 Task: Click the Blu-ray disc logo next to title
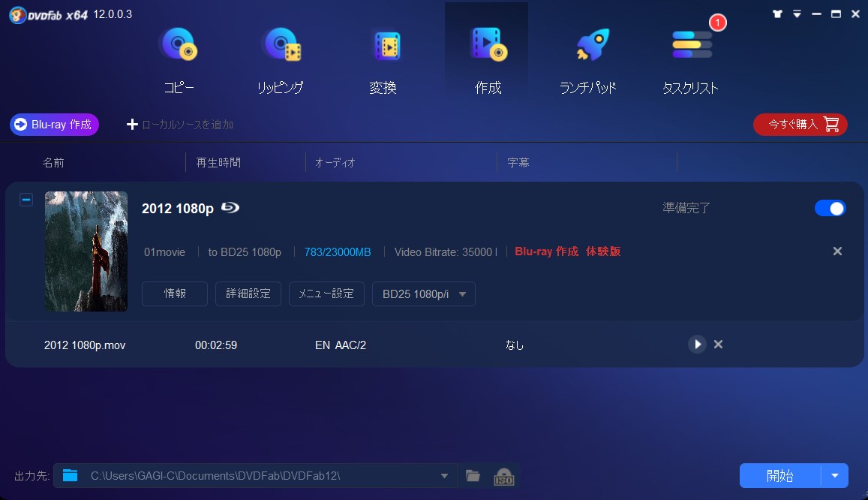[230, 208]
